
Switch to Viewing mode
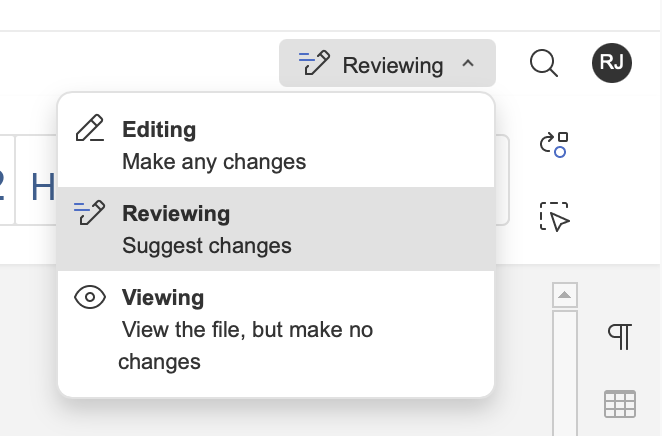(163, 298)
